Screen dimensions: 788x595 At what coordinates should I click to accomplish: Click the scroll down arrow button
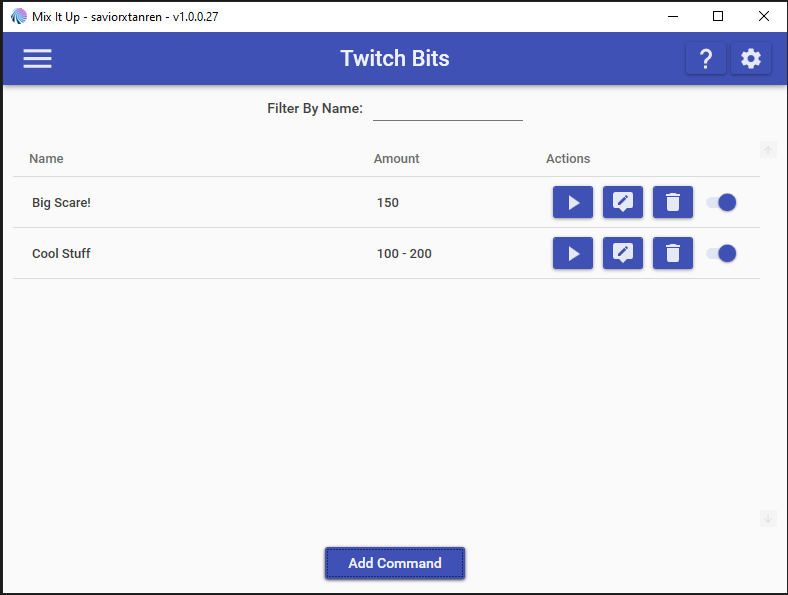coord(768,519)
